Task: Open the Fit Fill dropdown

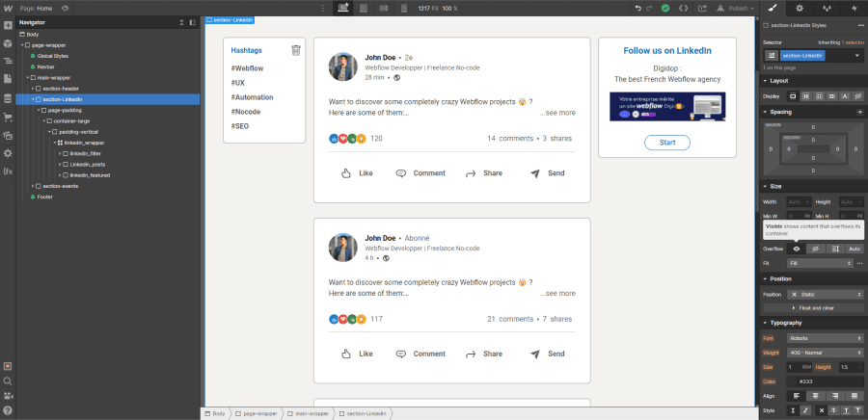Action: click(820, 263)
